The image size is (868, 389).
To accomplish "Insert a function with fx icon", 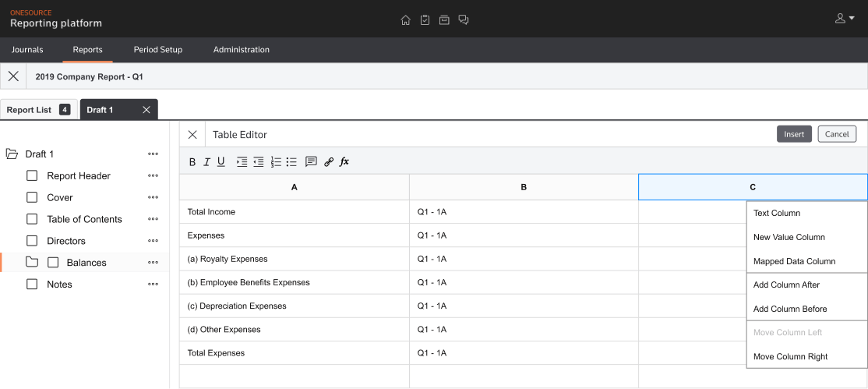I will tap(344, 162).
